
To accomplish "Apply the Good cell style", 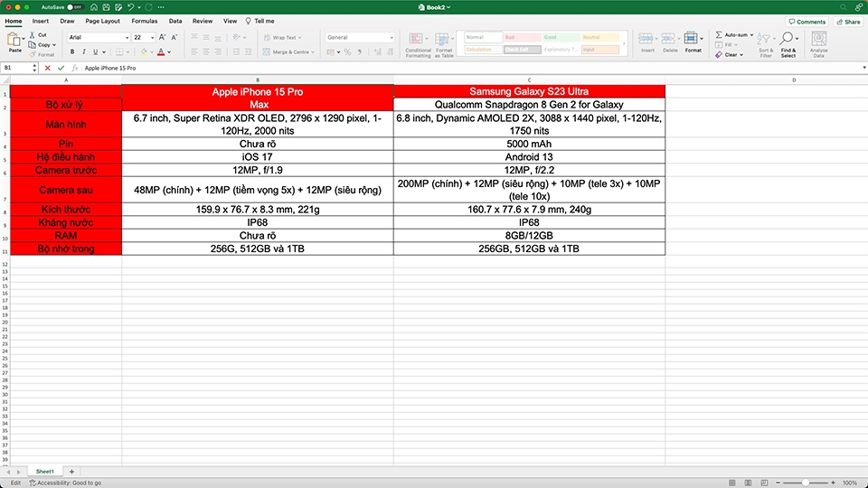I will [561, 37].
